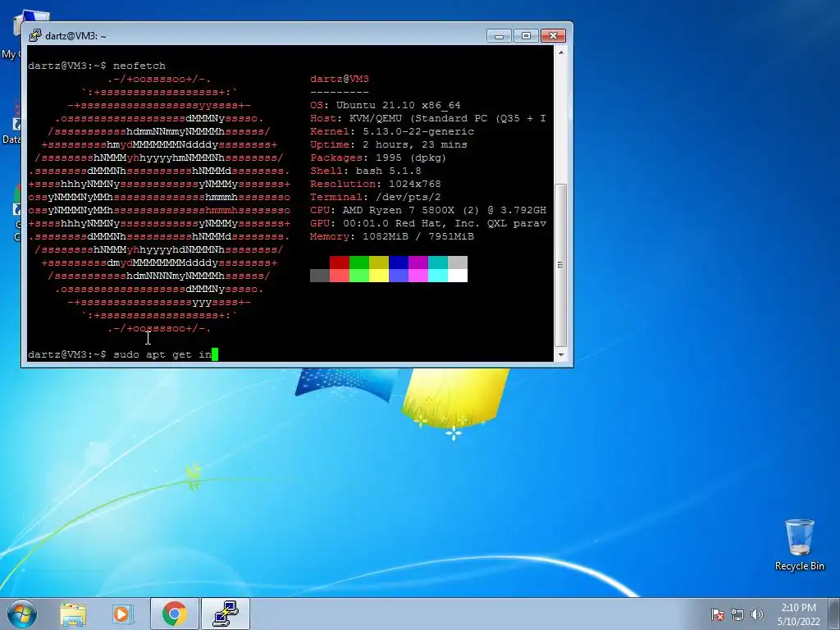The width and height of the screenshot is (840, 630).
Task: Click the 'Resolution: 1024x768' line
Action: coord(376,184)
